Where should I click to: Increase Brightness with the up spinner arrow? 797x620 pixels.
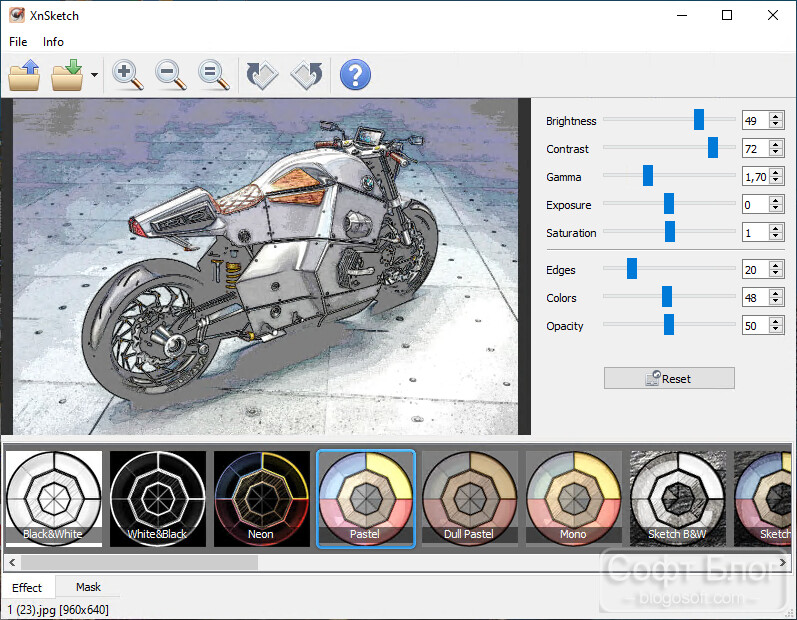(x=776, y=116)
